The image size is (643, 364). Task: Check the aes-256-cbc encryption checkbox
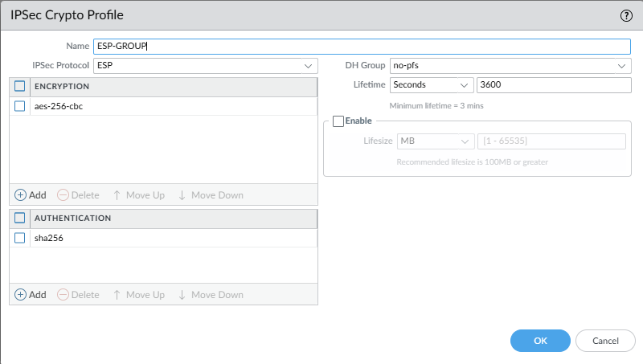[x=20, y=106]
